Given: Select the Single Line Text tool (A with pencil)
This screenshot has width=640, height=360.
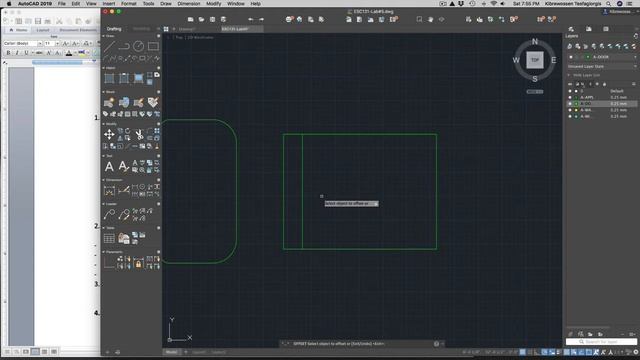Looking at the screenshot, I should [124, 167].
